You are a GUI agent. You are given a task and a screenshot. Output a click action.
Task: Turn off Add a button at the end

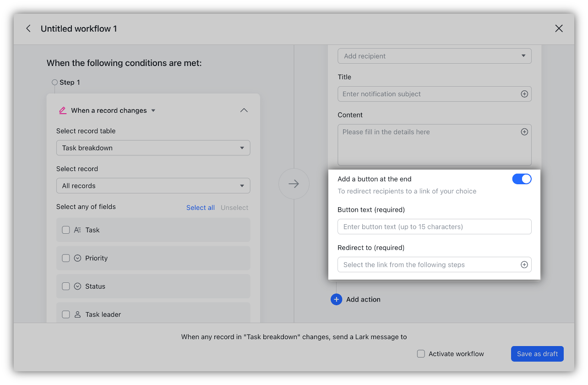[522, 179]
